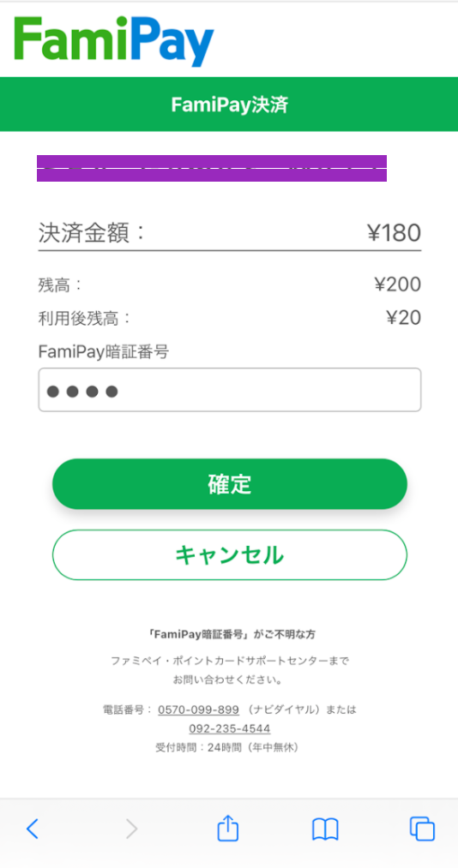Tap the Safari back arrow icon
This screenshot has height=868, width=458.
pyautogui.click(x=33, y=829)
